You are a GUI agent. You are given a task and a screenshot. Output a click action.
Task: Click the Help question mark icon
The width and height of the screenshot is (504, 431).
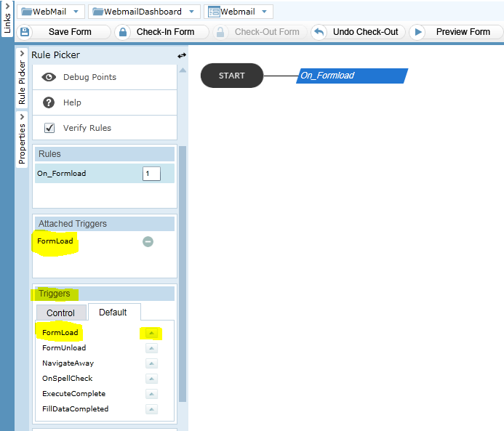(x=49, y=102)
